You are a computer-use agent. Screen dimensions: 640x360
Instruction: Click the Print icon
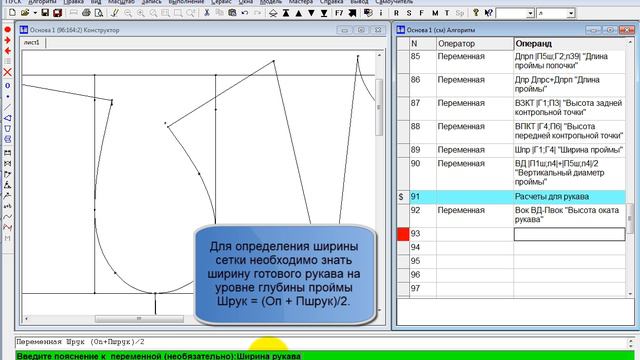[86, 13]
